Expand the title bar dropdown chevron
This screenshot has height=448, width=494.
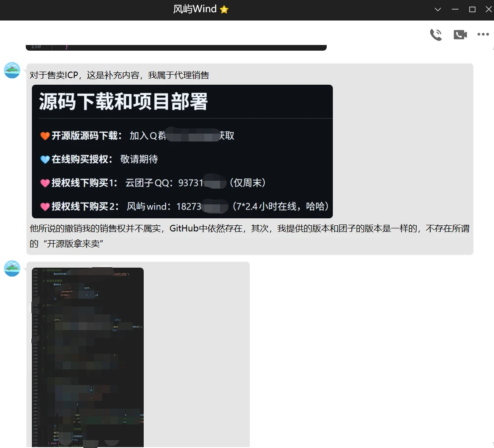coord(438,10)
